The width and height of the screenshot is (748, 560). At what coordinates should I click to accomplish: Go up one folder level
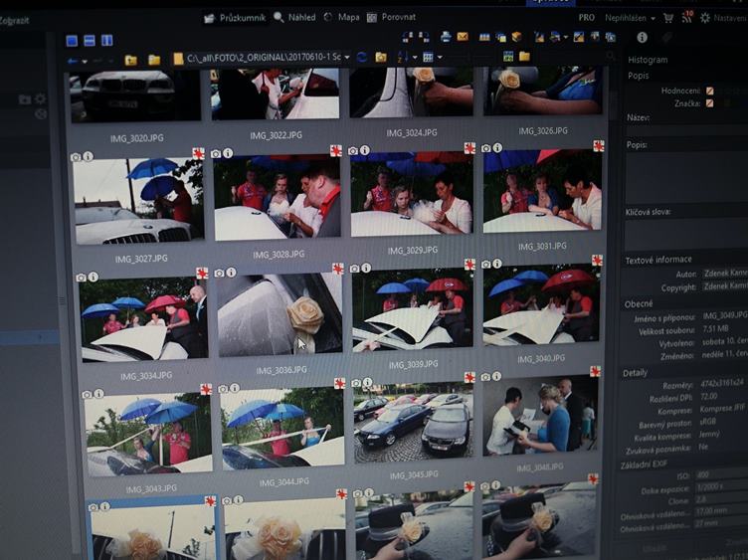tap(130, 60)
